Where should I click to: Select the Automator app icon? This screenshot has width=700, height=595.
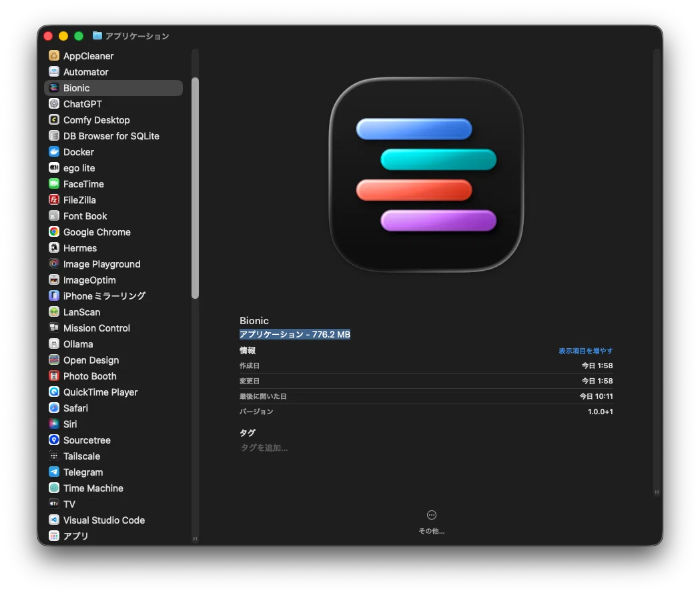[54, 72]
